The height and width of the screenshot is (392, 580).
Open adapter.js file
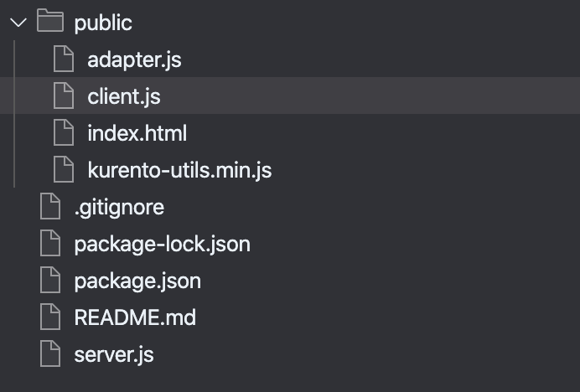[x=134, y=59]
